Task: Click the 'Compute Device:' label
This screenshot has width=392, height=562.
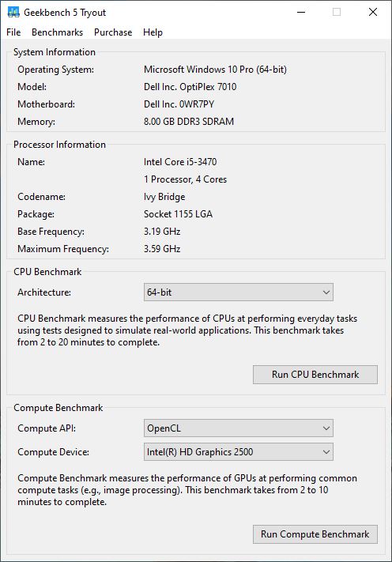Action: [53, 452]
